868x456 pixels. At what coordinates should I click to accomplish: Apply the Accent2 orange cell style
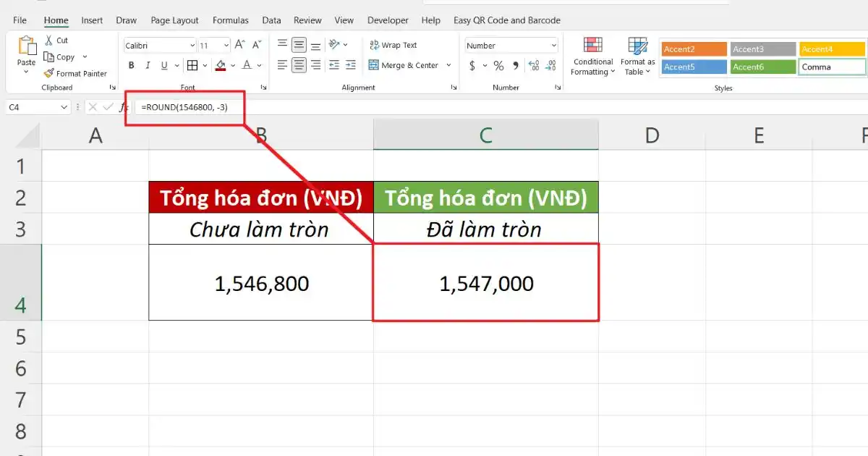[x=694, y=49]
